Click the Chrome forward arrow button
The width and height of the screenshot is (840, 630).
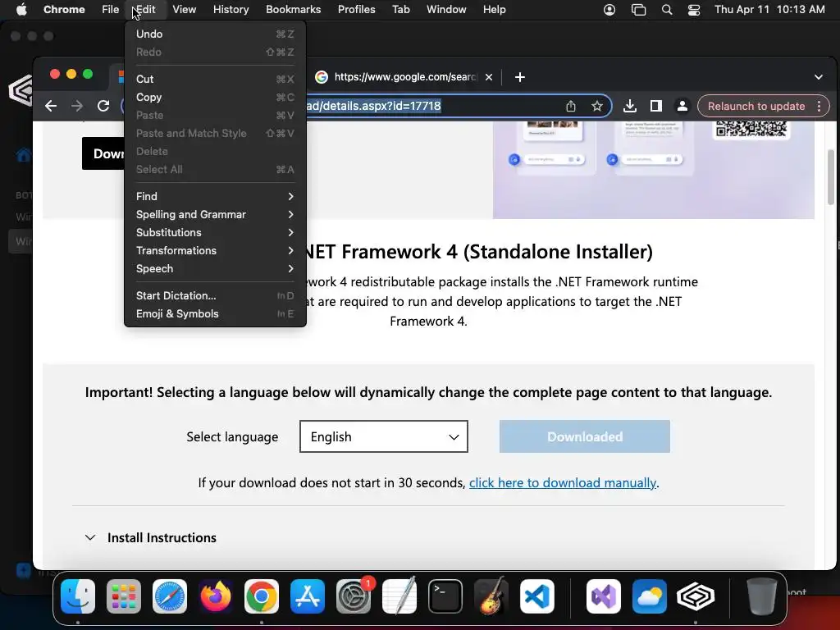77,106
